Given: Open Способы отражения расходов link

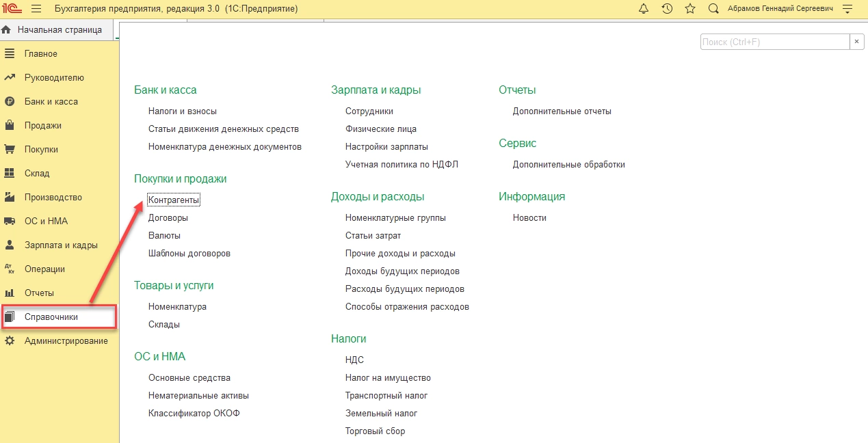Looking at the screenshot, I should (408, 307).
